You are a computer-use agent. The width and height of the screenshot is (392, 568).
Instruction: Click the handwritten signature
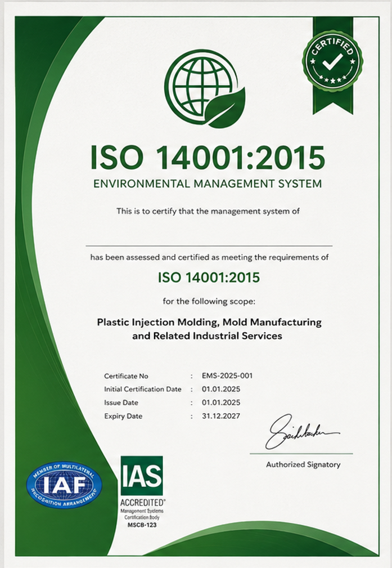click(x=302, y=432)
